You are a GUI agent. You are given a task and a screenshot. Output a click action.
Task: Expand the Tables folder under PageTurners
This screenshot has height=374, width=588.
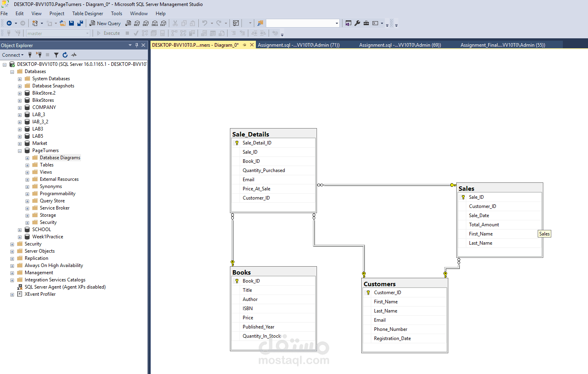coord(27,165)
